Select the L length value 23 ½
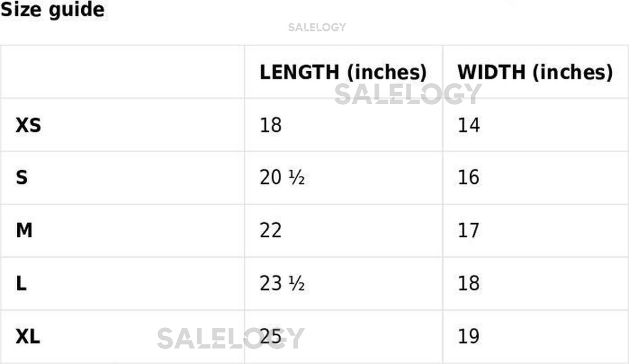This screenshot has width=629, height=364. [x=282, y=283]
